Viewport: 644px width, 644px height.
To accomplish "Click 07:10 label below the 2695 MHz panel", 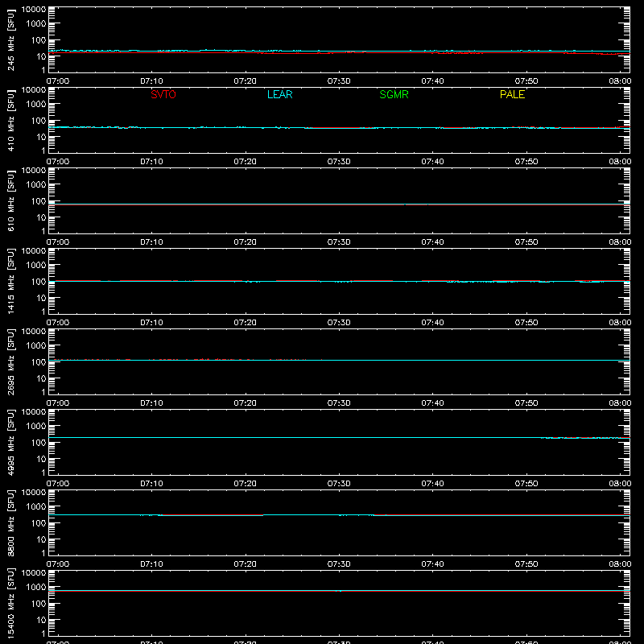I will [x=151, y=403].
